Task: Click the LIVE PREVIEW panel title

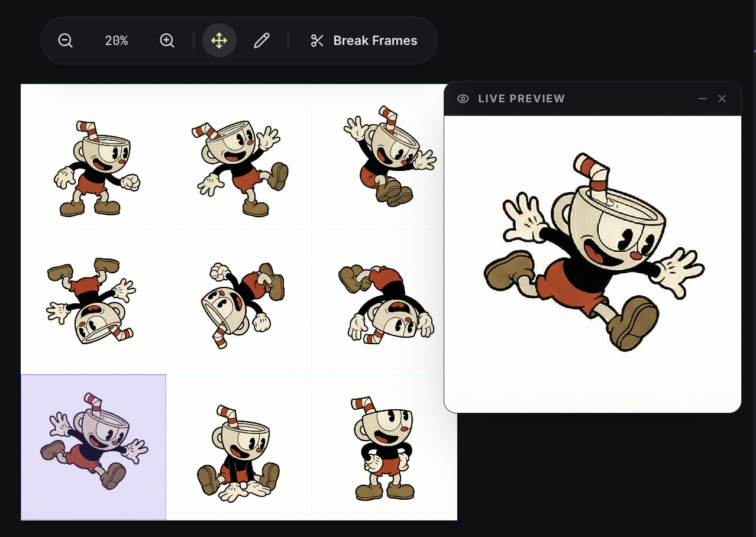Action: coord(521,98)
